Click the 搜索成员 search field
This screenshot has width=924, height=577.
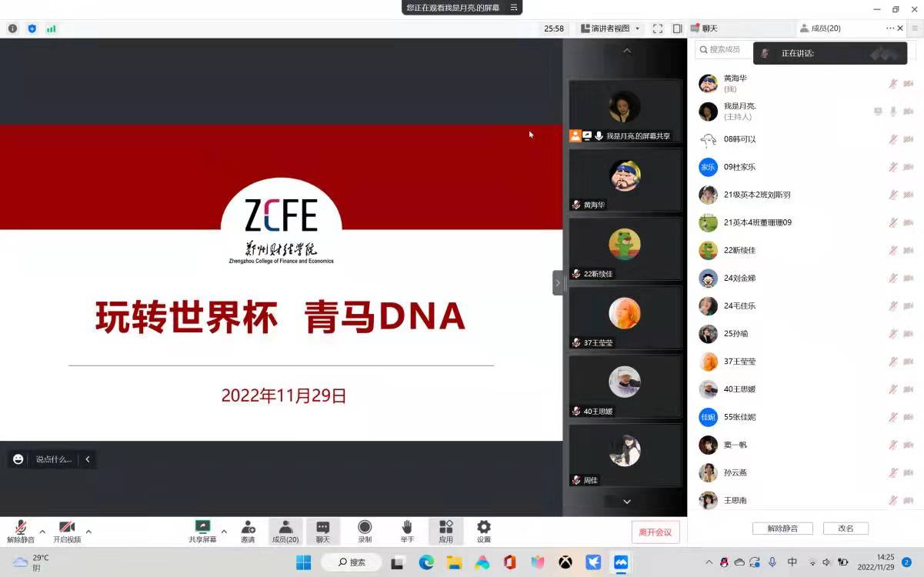(x=723, y=49)
